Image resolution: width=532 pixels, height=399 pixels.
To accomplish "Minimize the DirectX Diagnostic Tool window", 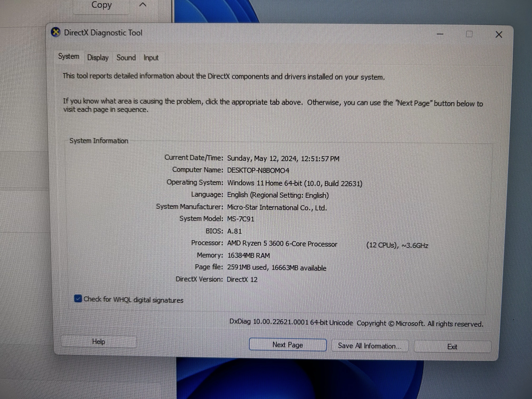I will pyautogui.click(x=440, y=34).
